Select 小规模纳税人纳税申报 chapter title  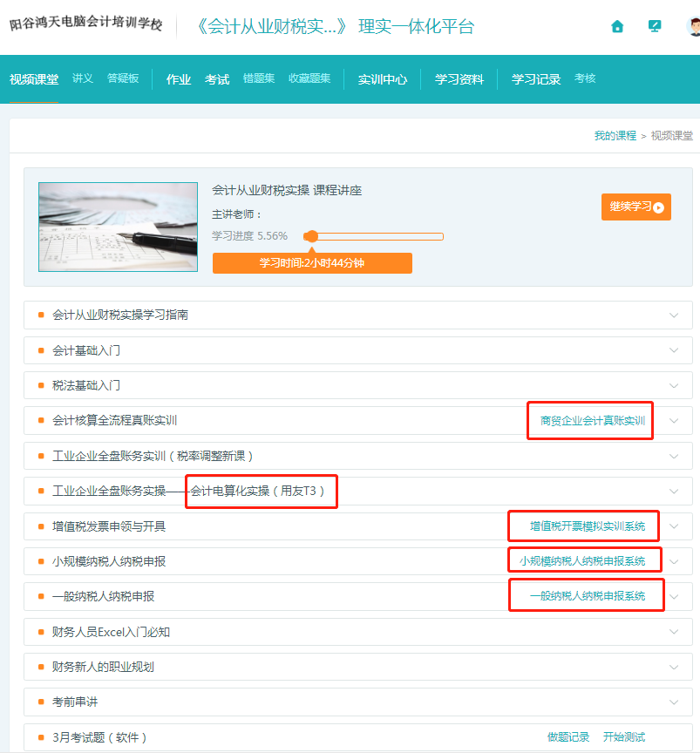point(109,561)
